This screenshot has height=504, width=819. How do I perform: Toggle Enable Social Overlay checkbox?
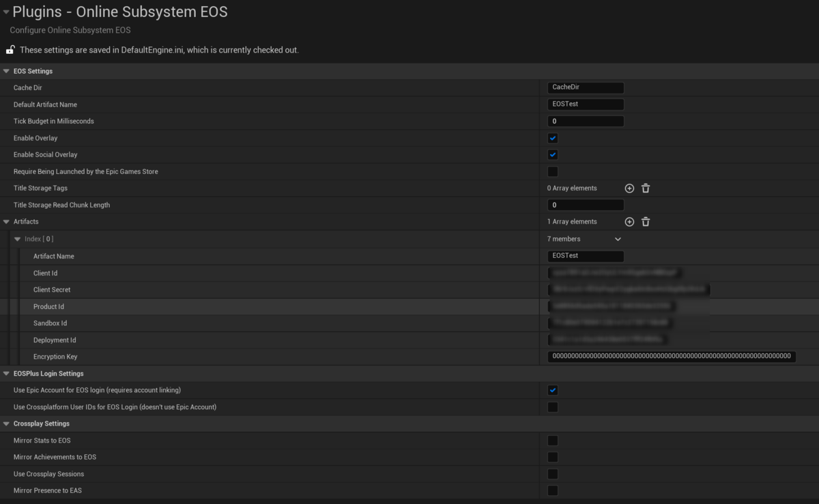[x=553, y=155]
